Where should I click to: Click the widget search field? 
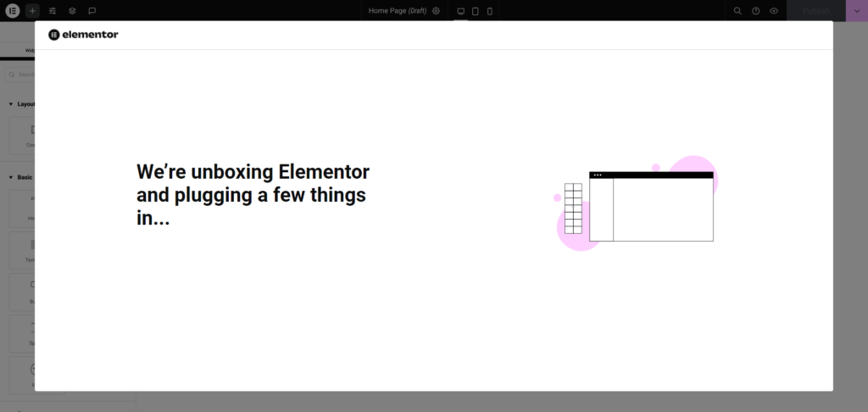(x=20, y=75)
